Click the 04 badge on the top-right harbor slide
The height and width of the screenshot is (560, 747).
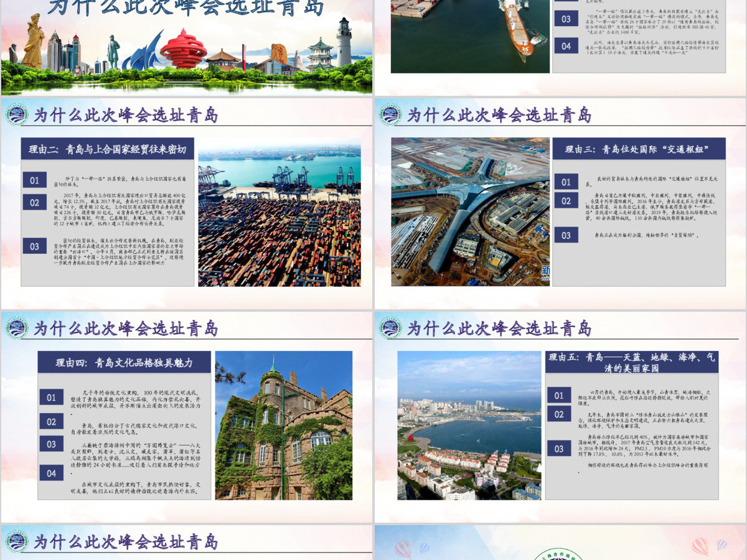[566, 45]
